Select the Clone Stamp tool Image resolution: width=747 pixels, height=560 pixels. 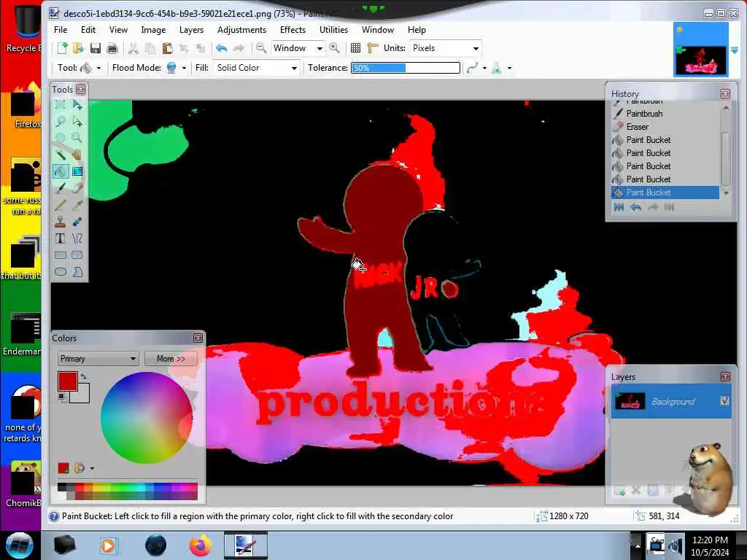(61, 222)
